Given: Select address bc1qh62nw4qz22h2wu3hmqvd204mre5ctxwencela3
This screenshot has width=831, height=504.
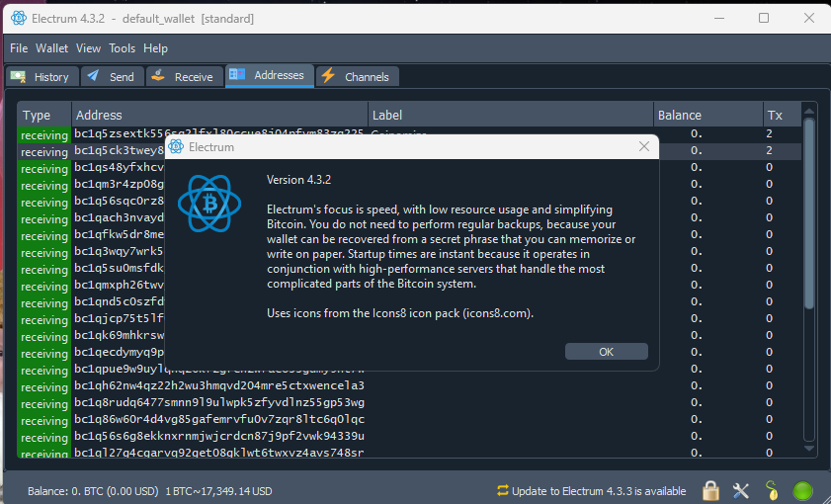Looking at the screenshot, I should click(x=219, y=385).
